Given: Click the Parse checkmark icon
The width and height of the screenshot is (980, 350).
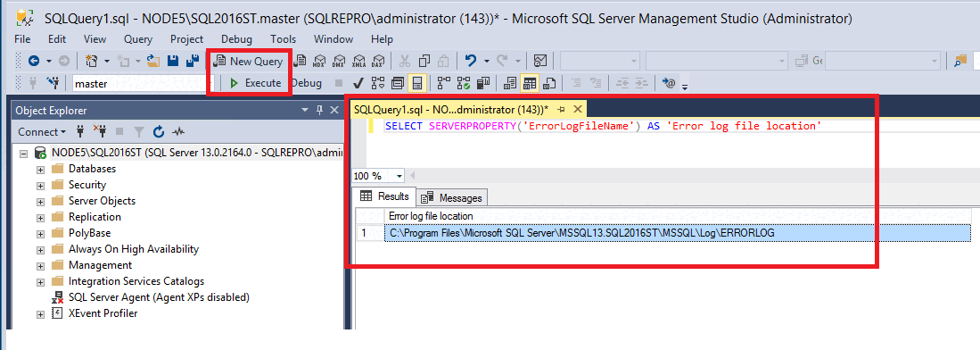Looking at the screenshot, I should pos(358,83).
